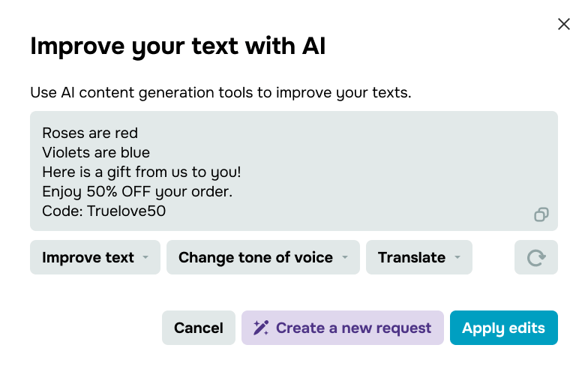Click the 'Violets are blue' line
Image resolution: width=588 pixels, height=375 pixels.
coord(96,153)
